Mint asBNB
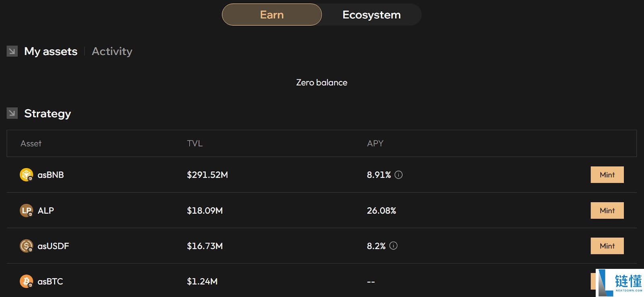 click(607, 175)
